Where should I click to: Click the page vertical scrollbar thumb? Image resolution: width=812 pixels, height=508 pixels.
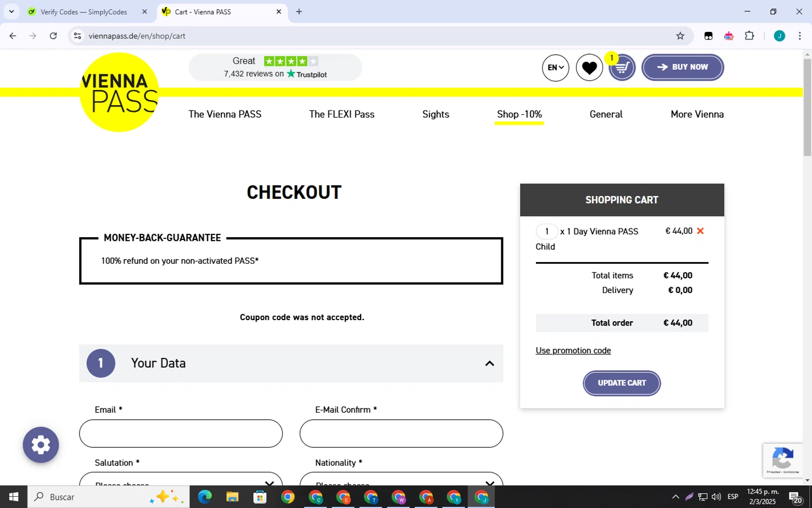[x=807, y=107]
